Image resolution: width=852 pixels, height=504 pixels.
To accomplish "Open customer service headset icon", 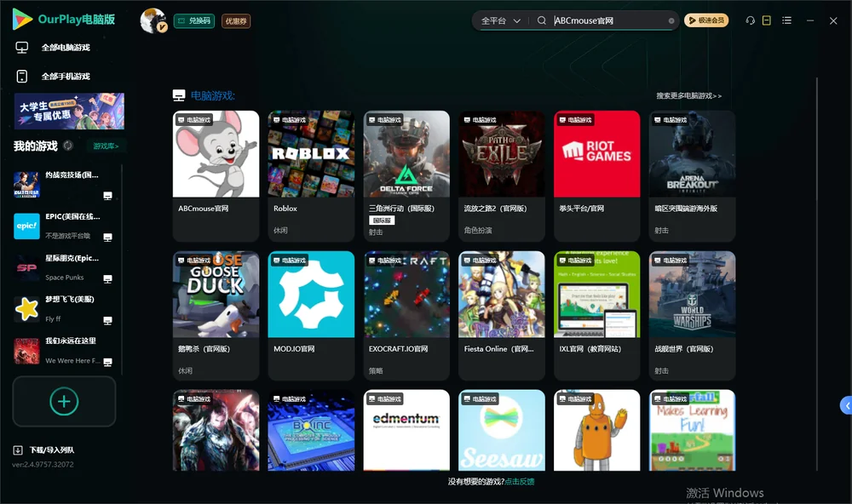I will coord(751,20).
